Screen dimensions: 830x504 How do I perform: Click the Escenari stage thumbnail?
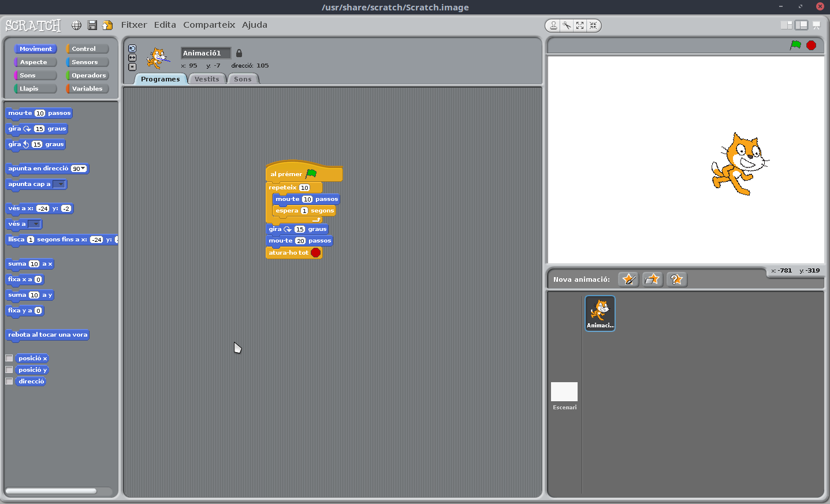point(564,392)
